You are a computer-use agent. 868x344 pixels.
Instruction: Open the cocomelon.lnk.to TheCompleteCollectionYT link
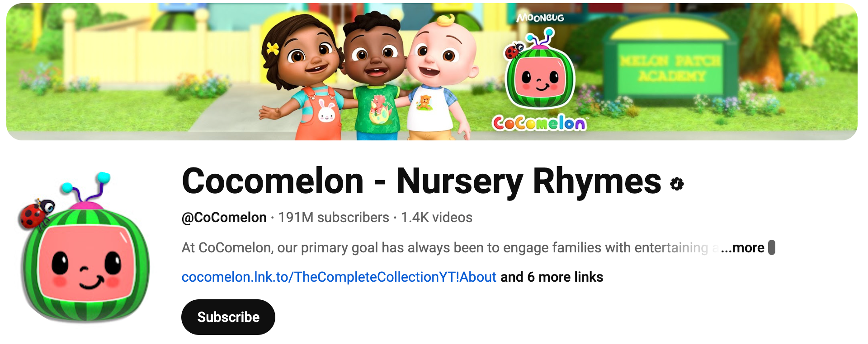[x=339, y=277]
